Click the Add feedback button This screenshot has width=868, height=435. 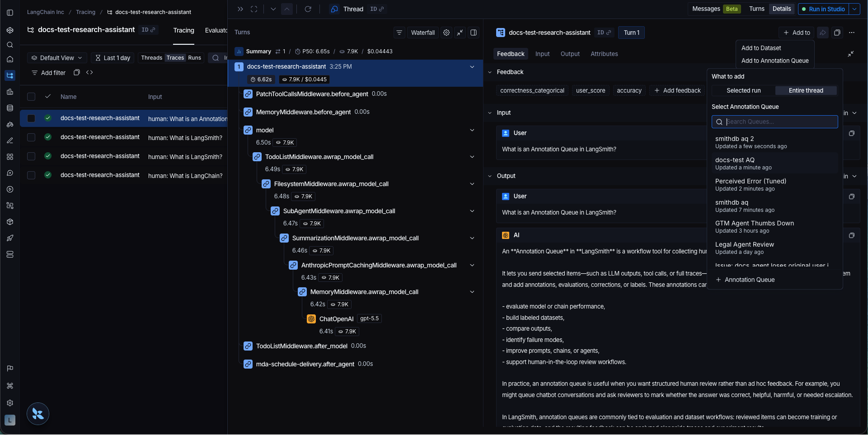[x=677, y=90]
